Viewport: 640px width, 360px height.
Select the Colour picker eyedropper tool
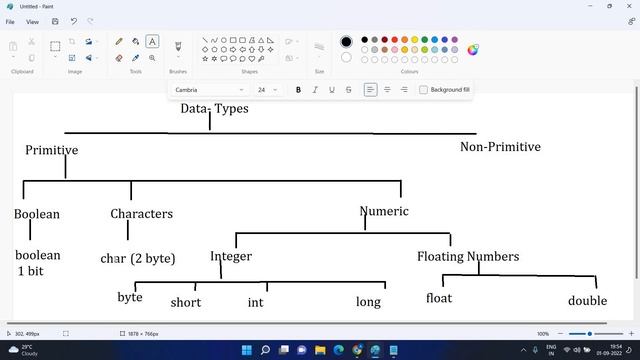click(136, 58)
